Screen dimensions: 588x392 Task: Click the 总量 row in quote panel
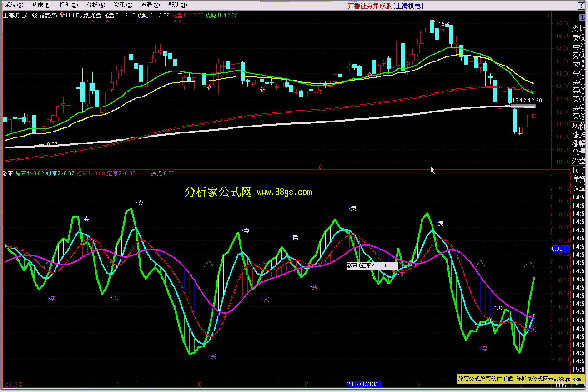[579, 153]
